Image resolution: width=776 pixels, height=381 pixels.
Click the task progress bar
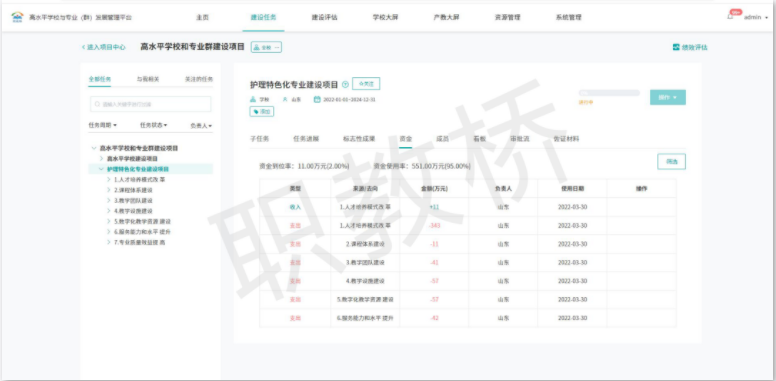[609, 93]
